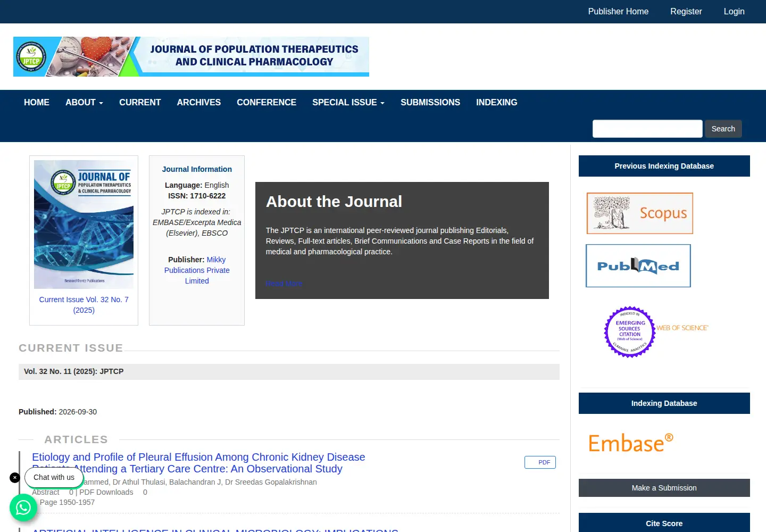The height and width of the screenshot is (532, 766).
Task: Open the CONFERENCE menu item
Action: (x=267, y=102)
